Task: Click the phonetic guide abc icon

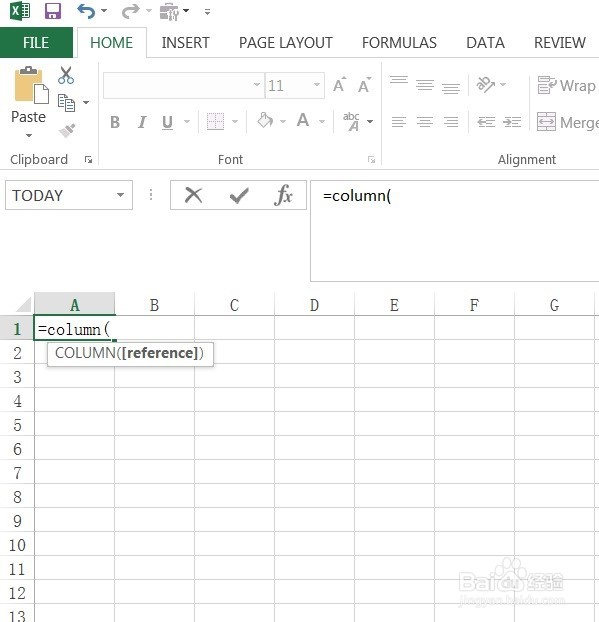Action: tap(351, 121)
